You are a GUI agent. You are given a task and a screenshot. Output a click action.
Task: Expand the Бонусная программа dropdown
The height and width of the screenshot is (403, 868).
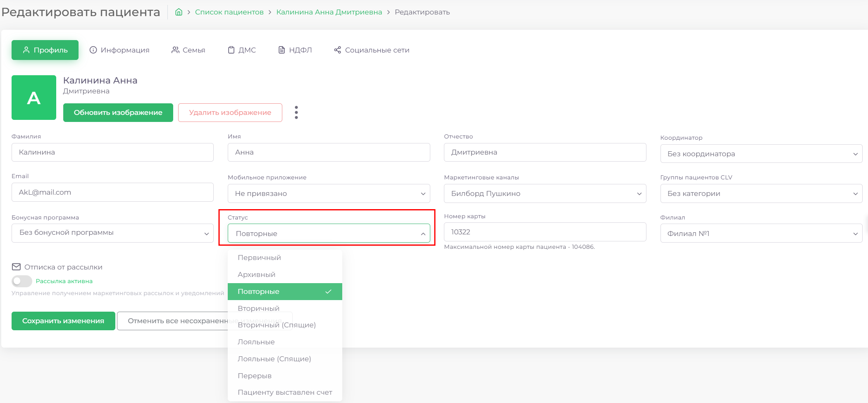point(112,233)
